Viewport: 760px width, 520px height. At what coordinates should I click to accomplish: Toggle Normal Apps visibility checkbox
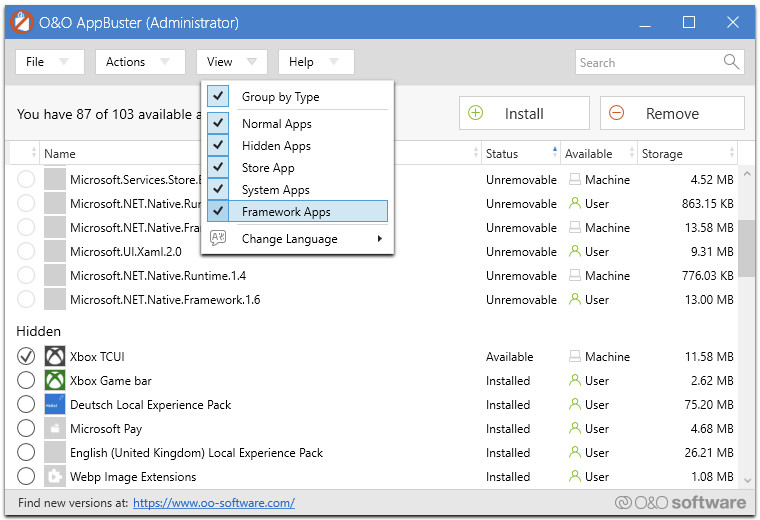click(218, 123)
